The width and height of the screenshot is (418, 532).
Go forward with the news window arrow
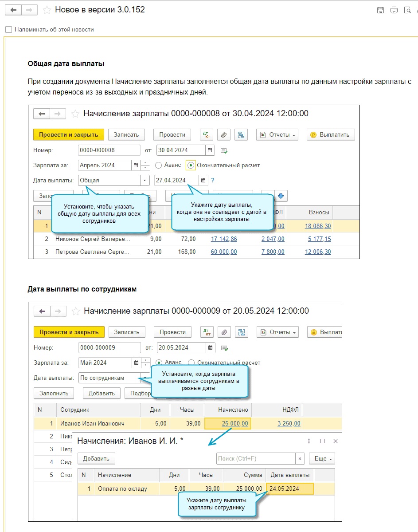(x=30, y=10)
